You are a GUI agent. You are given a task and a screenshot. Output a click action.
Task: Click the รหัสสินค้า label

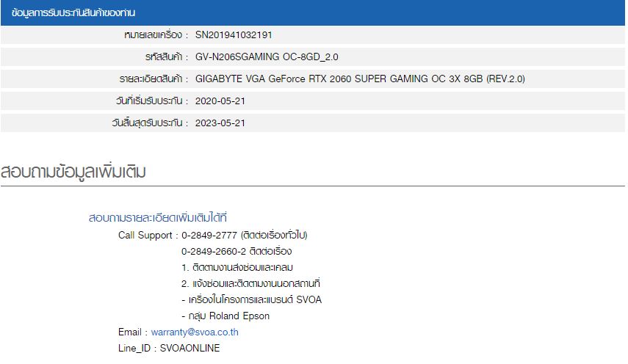coord(167,57)
